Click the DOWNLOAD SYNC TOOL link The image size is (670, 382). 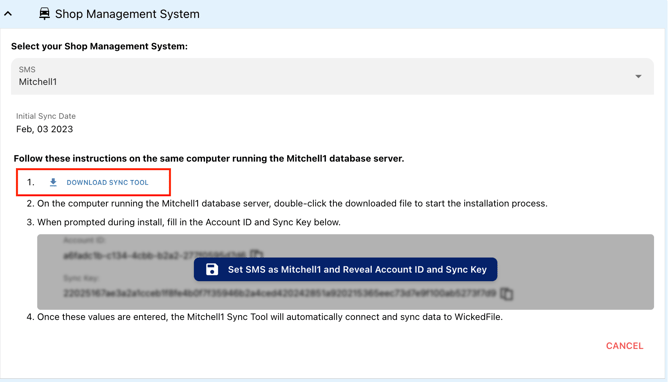(x=107, y=182)
